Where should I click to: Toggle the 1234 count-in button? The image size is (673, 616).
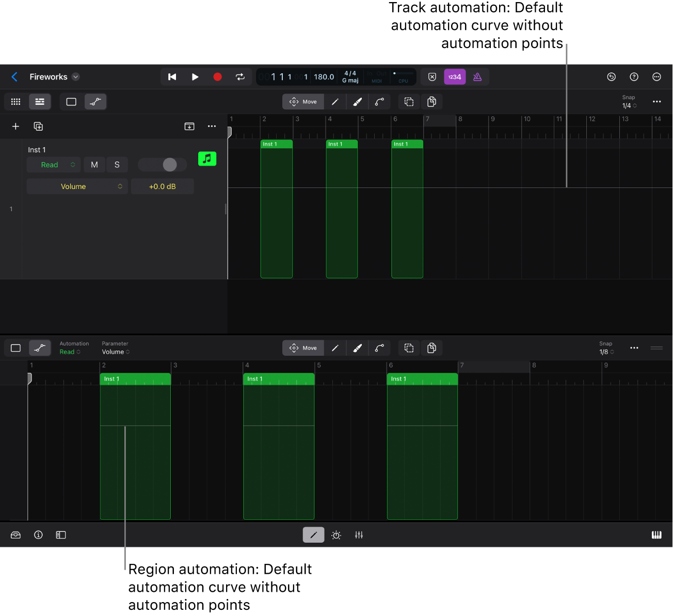455,77
